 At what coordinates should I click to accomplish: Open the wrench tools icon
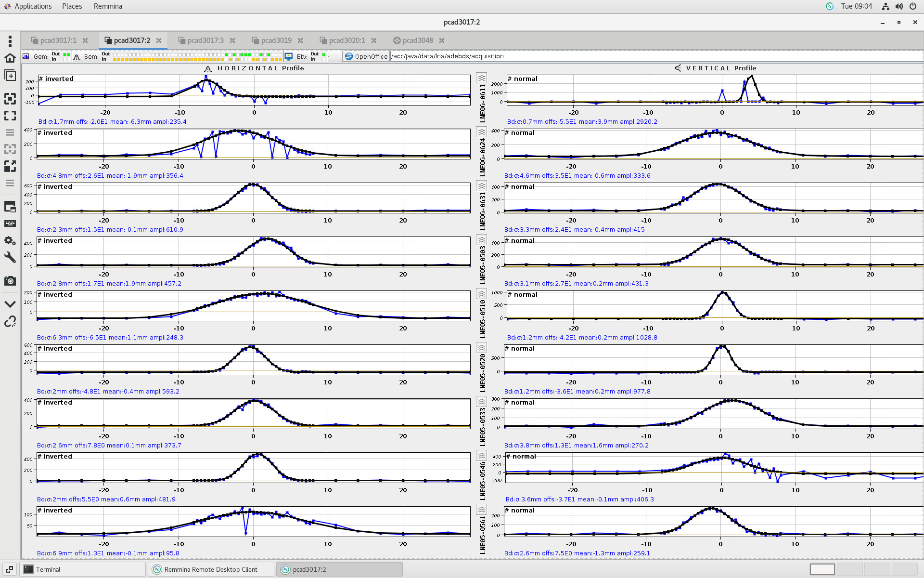pyautogui.click(x=10, y=257)
